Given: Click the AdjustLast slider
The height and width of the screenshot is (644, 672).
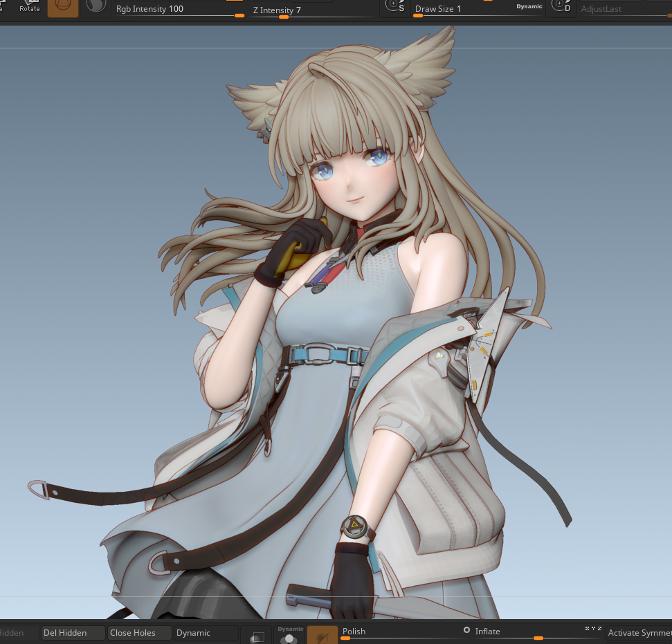Looking at the screenshot, I should tap(626, 9).
